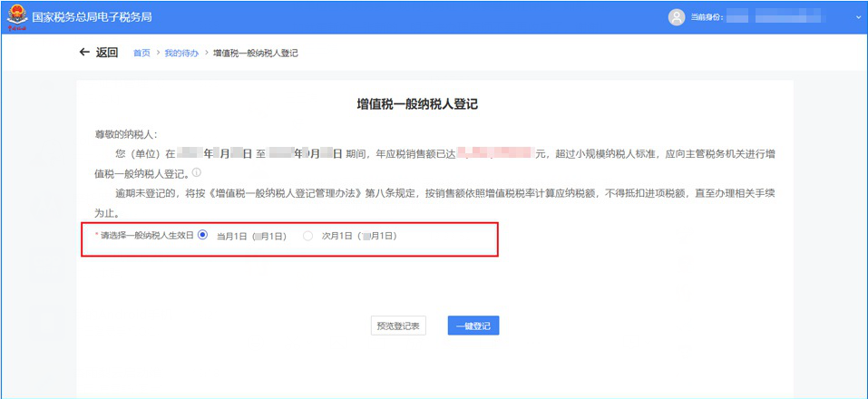The height and width of the screenshot is (399, 868).
Task: Click the user avatar icon
Action: click(x=676, y=16)
